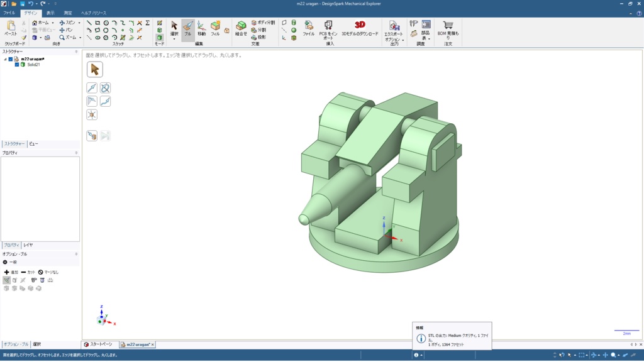This screenshot has height=362, width=644.
Task: Switch to section mode in モード group
Action: click(159, 30)
